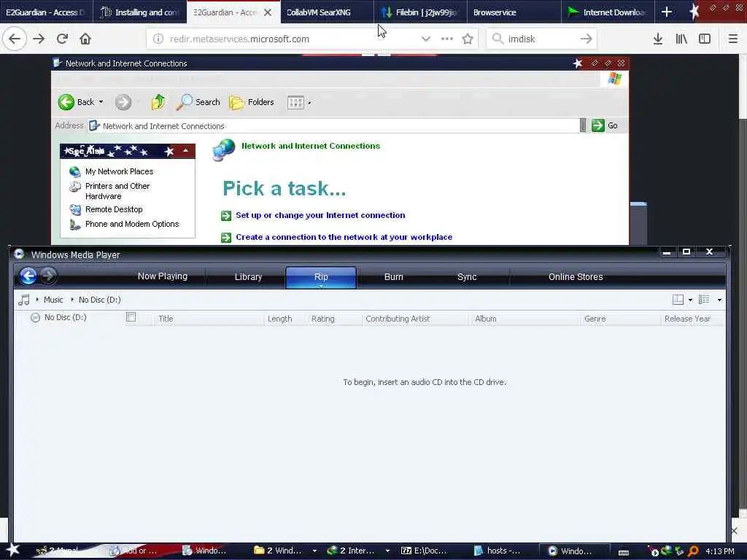This screenshot has width=747, height=560.
Task: Collapse the See Also panel
Action: tap(186, 150)
